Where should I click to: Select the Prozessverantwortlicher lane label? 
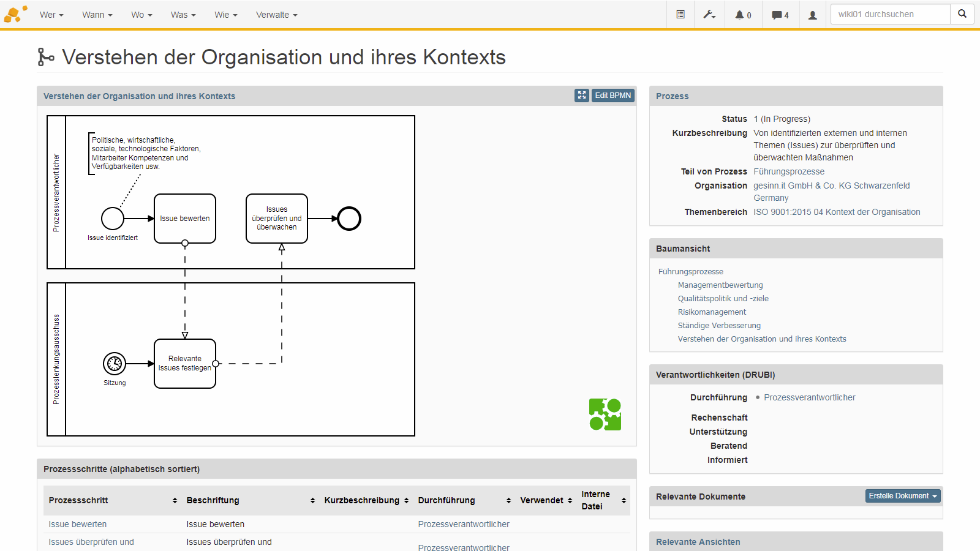tap(56, 192)
